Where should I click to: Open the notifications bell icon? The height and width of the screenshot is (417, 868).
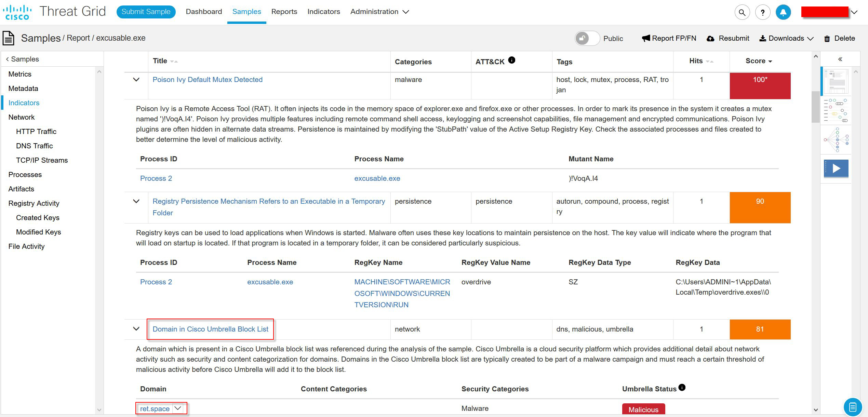(x=783, y=13)
